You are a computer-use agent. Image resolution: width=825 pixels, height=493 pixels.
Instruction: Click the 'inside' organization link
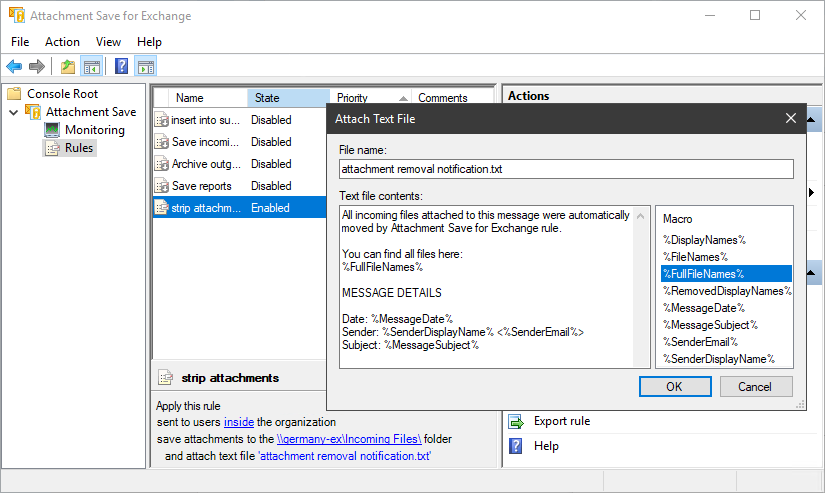coord(239,422)
